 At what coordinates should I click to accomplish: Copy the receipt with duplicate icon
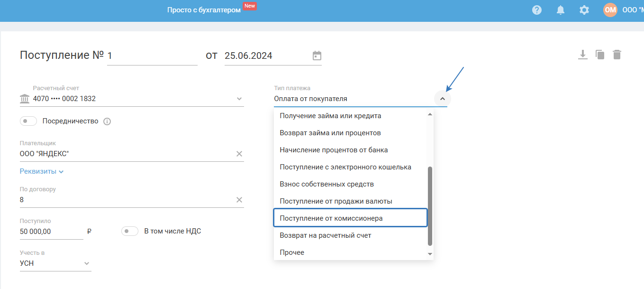coord(600,55)
